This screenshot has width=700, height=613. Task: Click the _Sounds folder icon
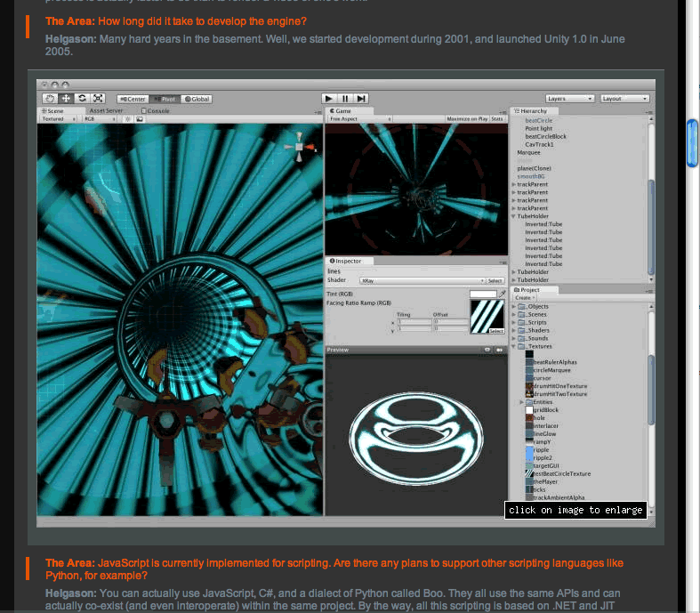pyautogui.click(x=521, y=338)
